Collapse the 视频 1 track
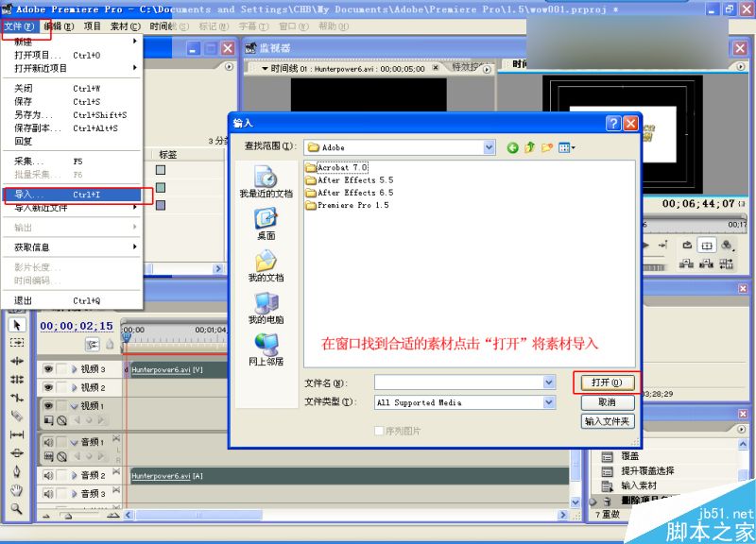 click(75, 406)
